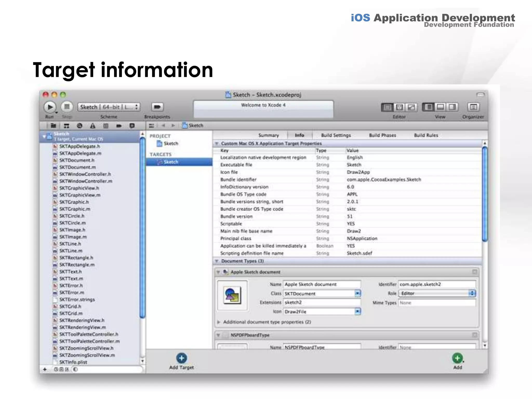Show the Breakpoint navigator icon
The image size is (532, 399).
point(119,126)
